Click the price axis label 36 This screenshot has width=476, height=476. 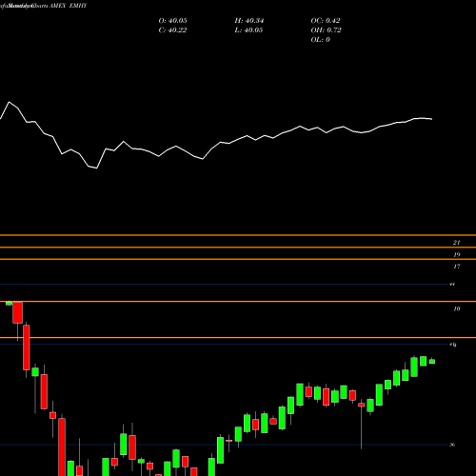tap(452, 445)
